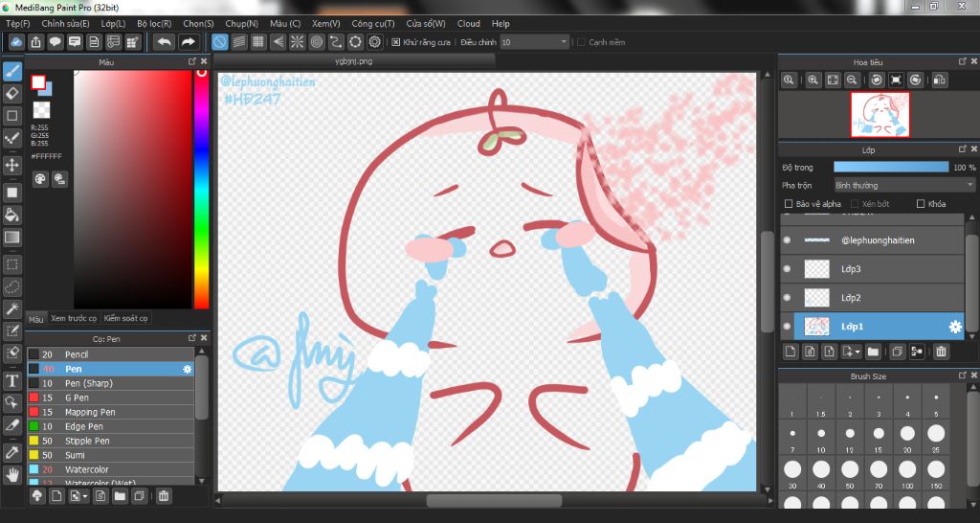The image size is (980, 523).
Task: Enable the Cạnh mềm checkbox
Action: 581,42
